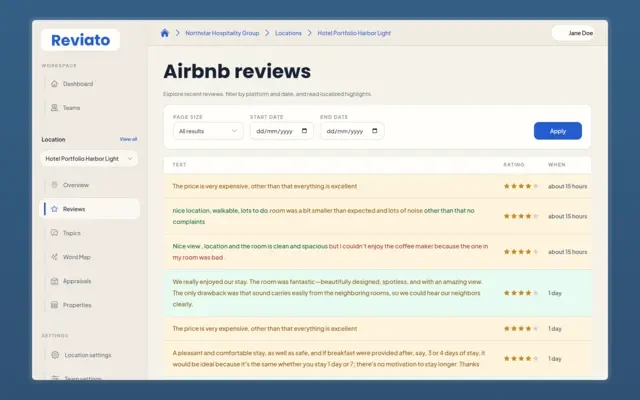Click the Properties building icon
640x400 pixels.
pos(54,305)
